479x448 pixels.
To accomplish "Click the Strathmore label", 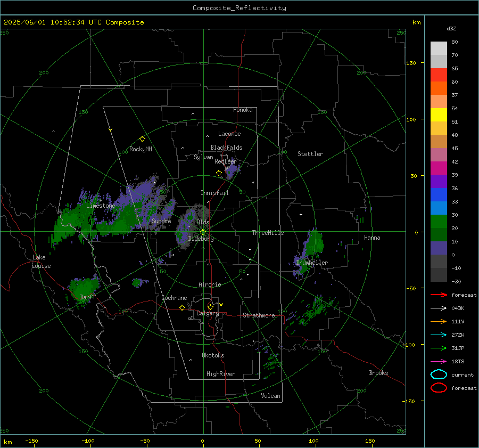I will point(259,315).
